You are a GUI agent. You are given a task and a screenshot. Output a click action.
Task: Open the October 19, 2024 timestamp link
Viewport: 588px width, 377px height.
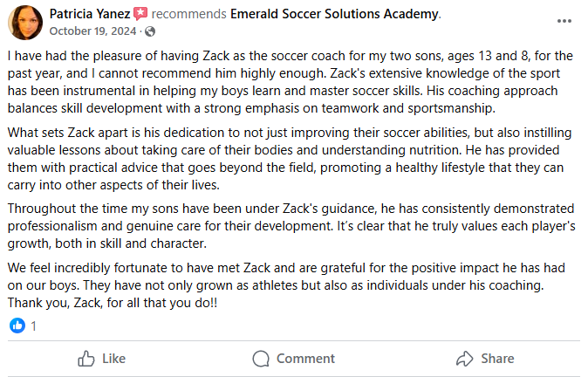tap(92, 31)
